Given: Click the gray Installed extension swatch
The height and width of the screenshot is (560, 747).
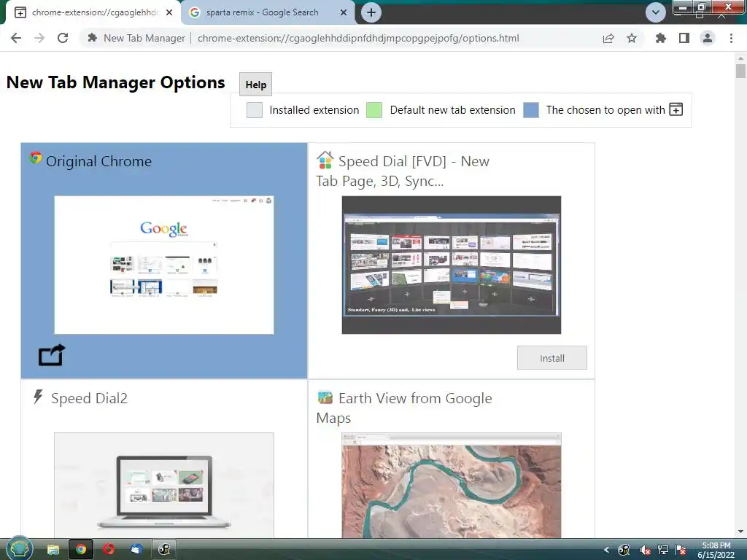Looking at the screenshot, I should 255,110.
